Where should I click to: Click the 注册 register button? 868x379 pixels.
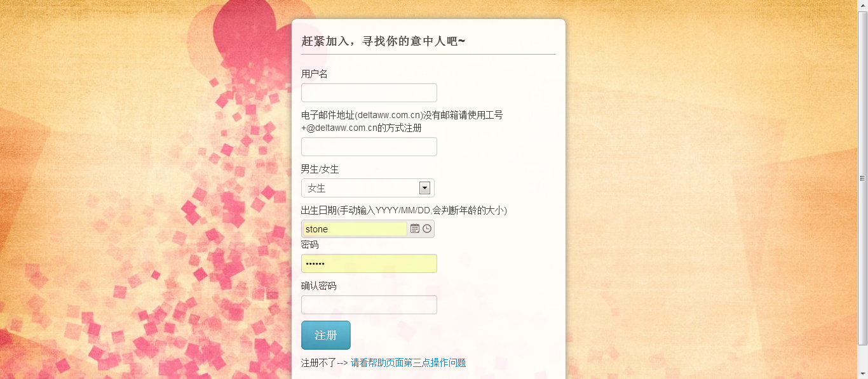pos(326,335)
